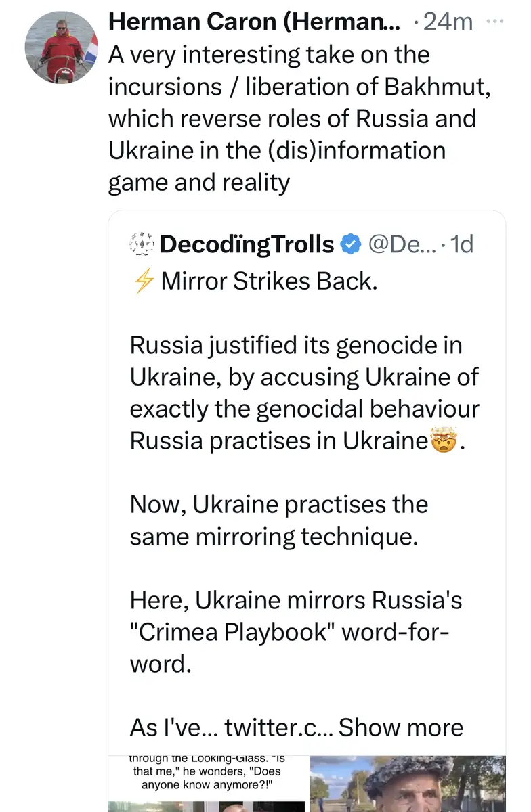Tap the 'Crimea Playbook' paragraph
Image resolution: width=531 pixels, height=812 pixels.
pyautogui.click(x=291, y=631)
